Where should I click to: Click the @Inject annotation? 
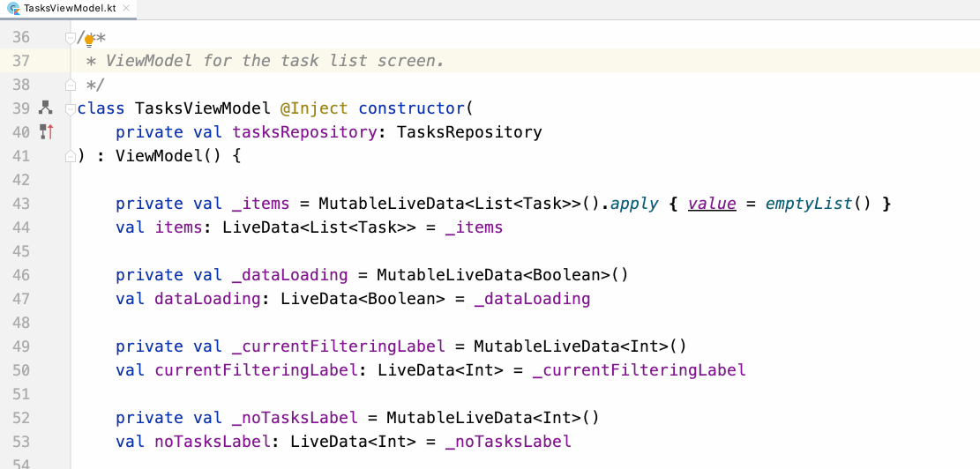pos(314,108)
